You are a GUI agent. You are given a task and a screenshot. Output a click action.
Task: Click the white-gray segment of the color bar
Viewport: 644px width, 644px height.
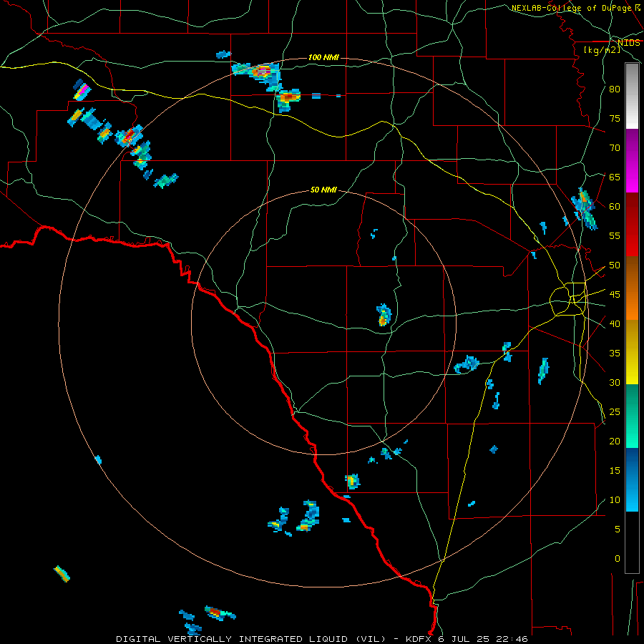(x=632, y=96)
